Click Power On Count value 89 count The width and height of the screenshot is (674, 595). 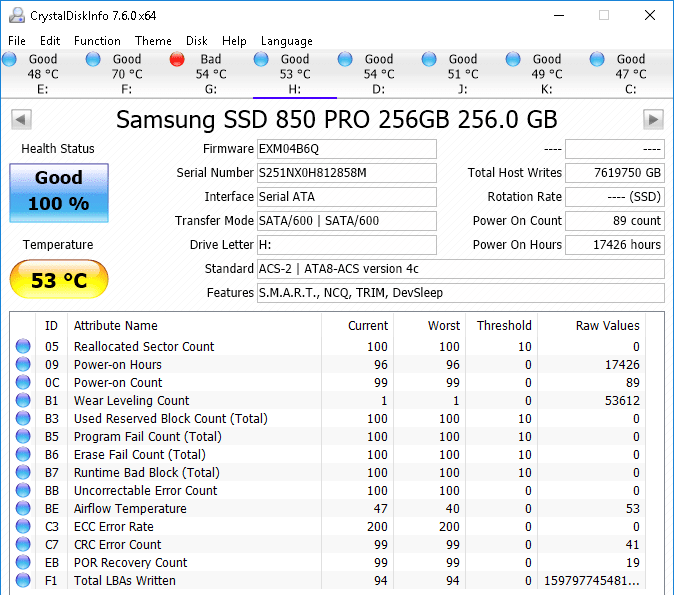tap(615, 221)
